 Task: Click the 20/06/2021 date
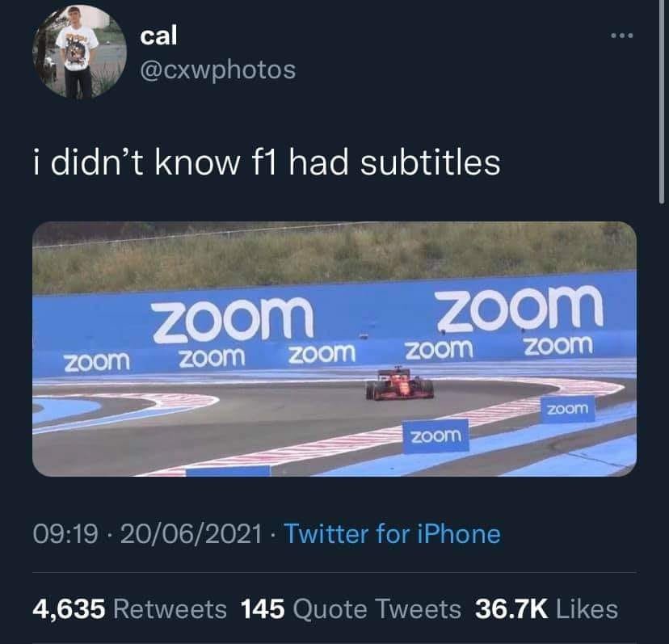pos(191,534)
